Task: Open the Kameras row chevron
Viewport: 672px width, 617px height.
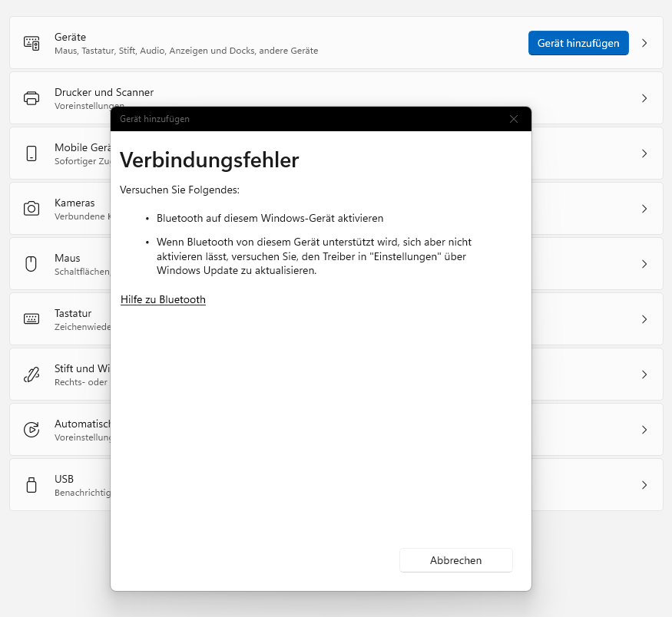Action: tap(644, 209)
